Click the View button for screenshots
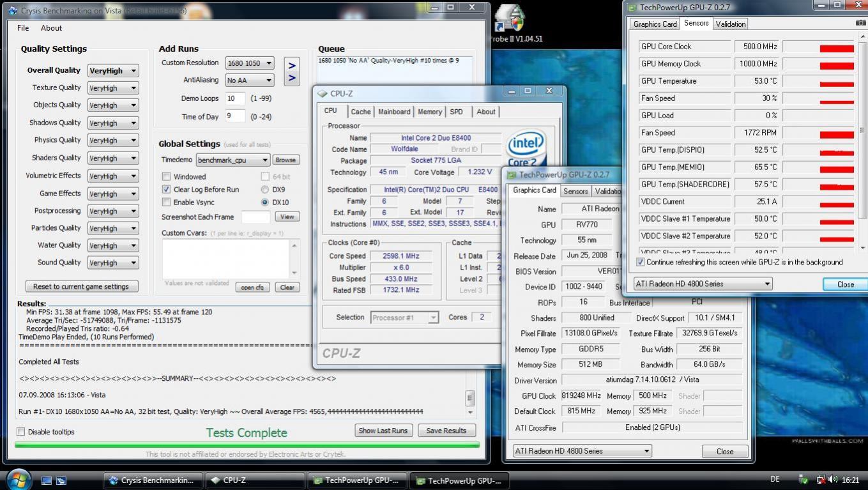 [287, 217]
